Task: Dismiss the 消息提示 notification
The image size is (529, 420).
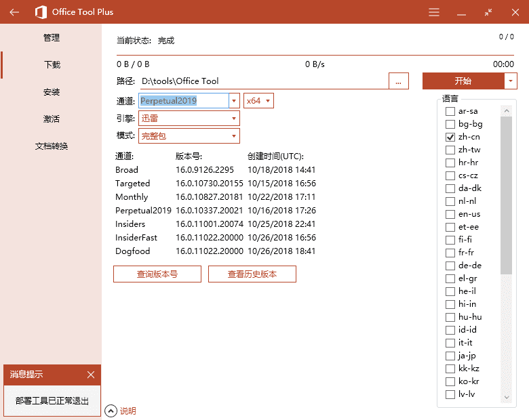Action: pyautogui.click(x=91, y=375)
